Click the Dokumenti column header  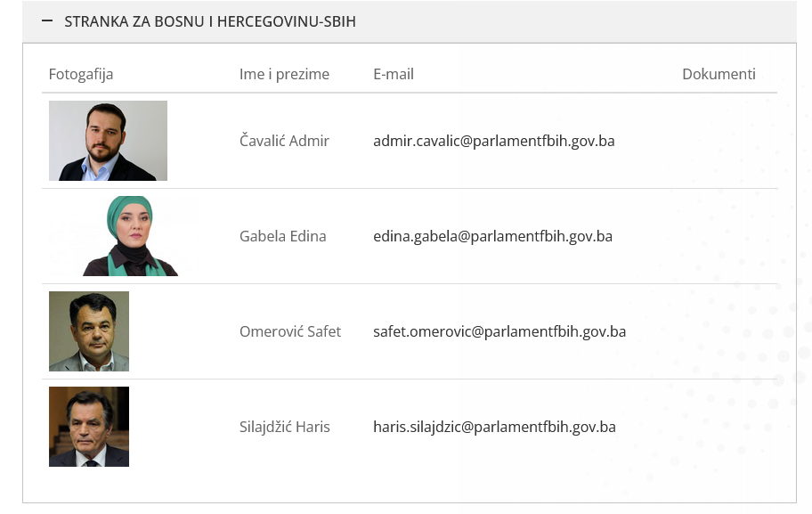pyautogui.click(x=719, y=74)
